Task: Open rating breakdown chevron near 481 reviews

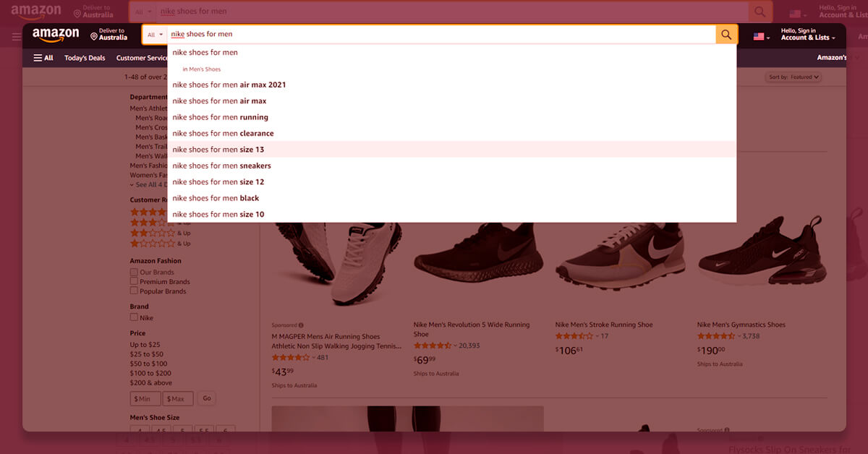Action: (313, 358)
